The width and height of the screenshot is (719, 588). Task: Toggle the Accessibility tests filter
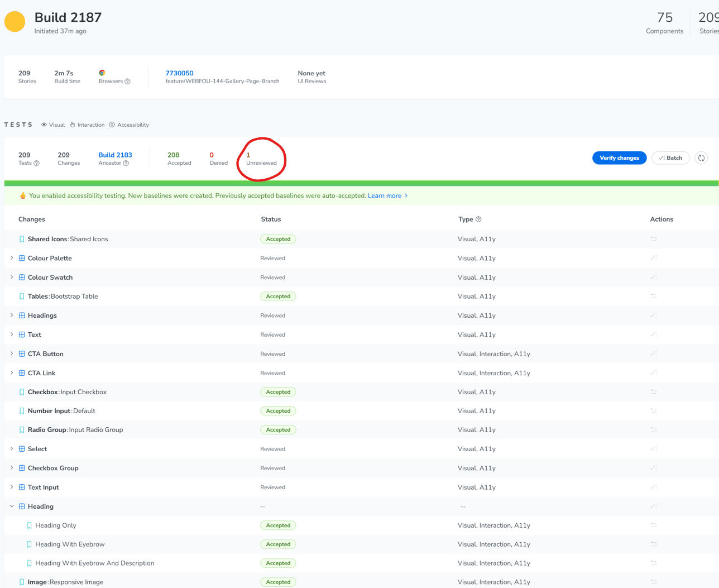coord(129,125)
